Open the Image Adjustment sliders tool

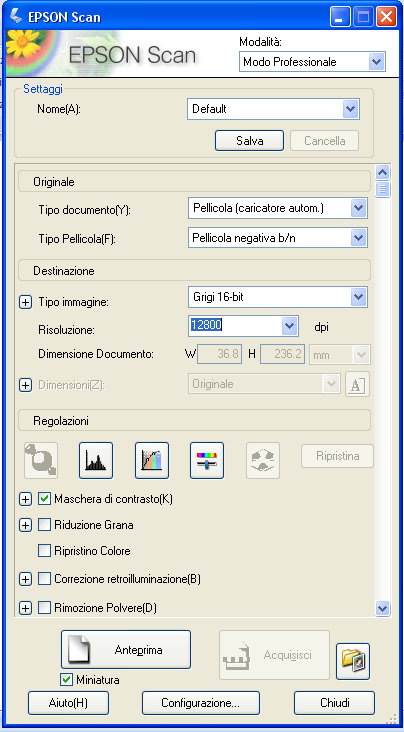(207, 460)
